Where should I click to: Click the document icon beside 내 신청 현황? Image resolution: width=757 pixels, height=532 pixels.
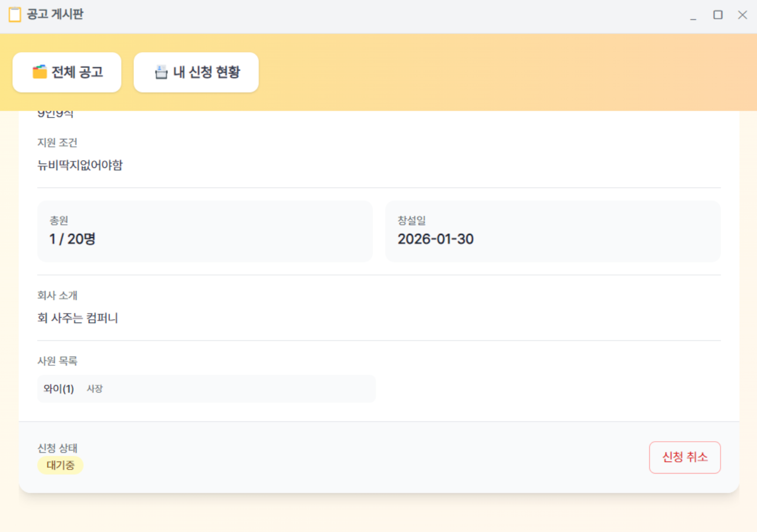click(161, 72)
